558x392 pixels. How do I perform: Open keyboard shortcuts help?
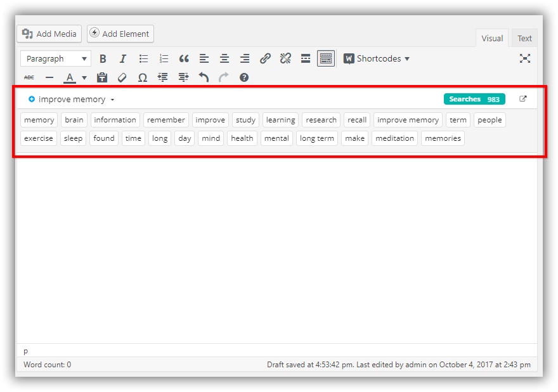[244, 77]
